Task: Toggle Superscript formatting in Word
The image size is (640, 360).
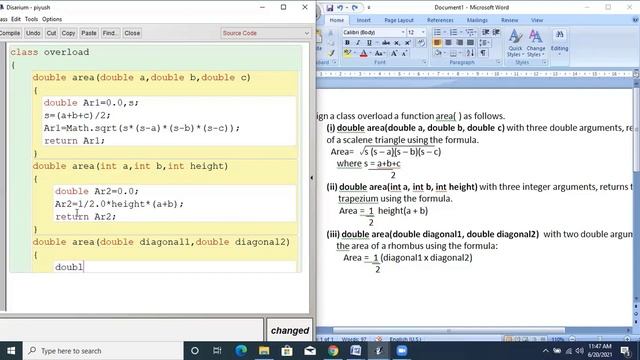Action: pyautogui.click(x=407, y=43)
